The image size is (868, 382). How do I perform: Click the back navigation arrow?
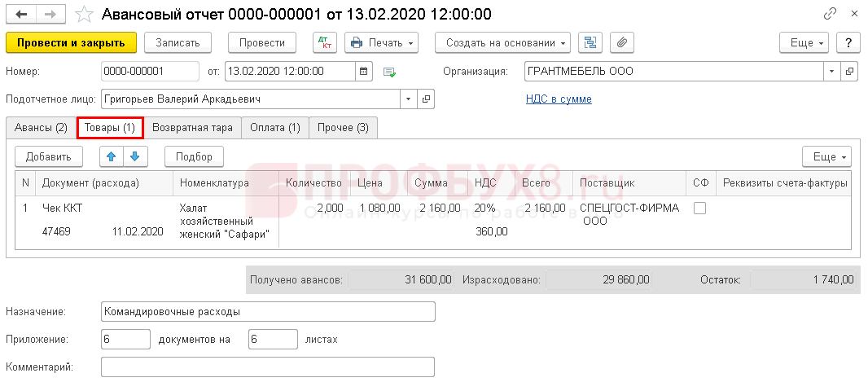point(20,14)
